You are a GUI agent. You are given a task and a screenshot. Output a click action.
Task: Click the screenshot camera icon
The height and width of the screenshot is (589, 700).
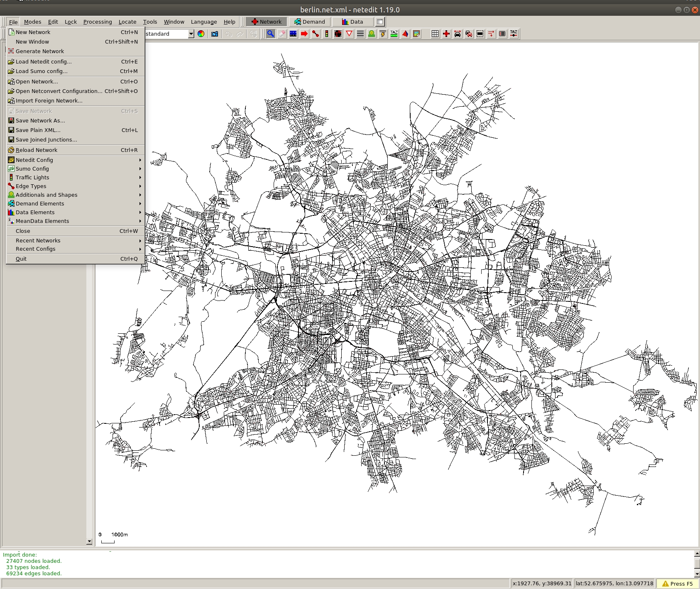coord(215,34)
